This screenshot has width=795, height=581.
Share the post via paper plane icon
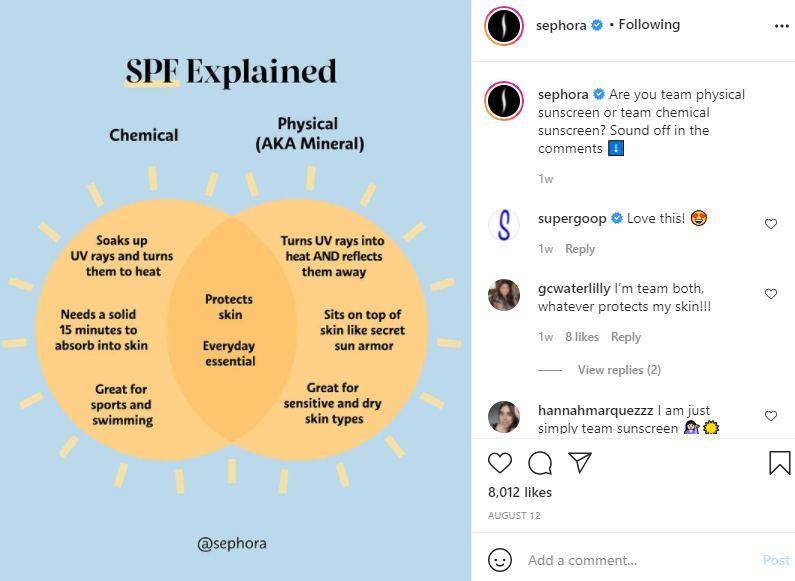(580, 462)
